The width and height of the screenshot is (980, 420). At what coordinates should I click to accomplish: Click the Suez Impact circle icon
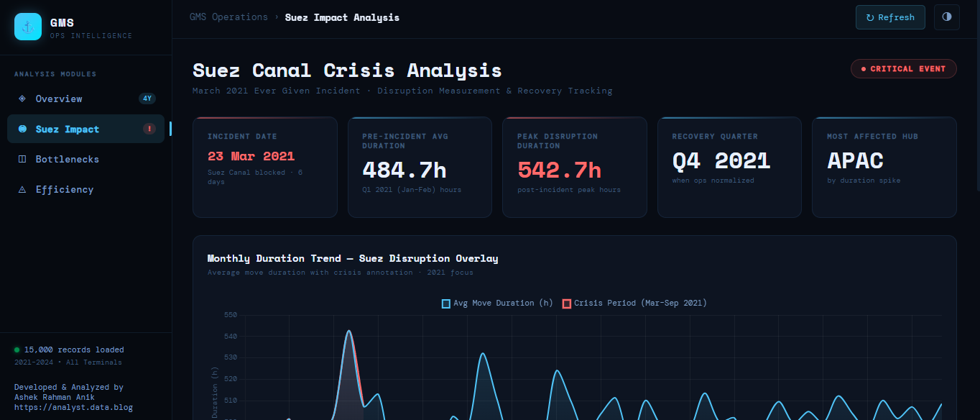[22, 129]
